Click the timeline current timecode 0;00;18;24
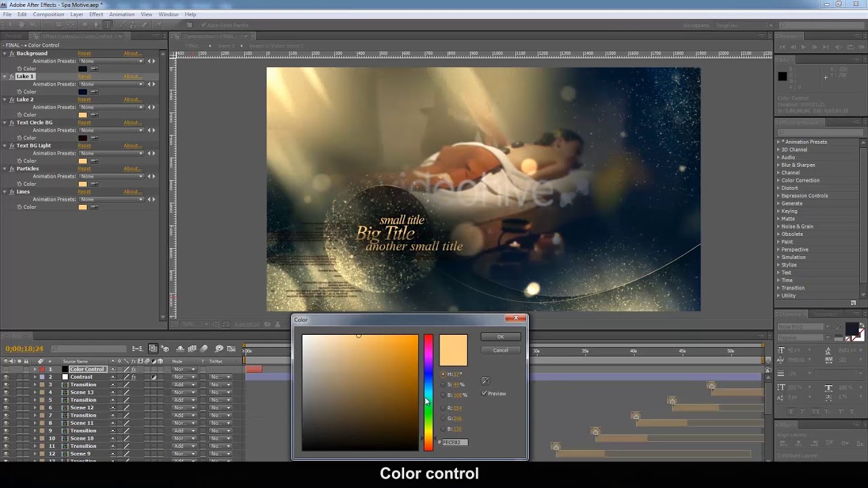 click(x=24, y=348)
